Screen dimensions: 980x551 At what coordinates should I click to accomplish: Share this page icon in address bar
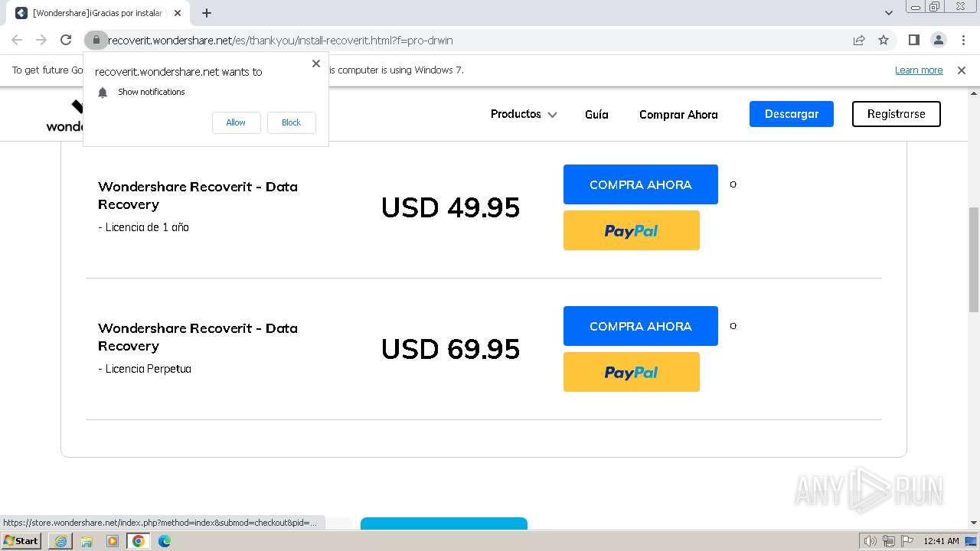(859, 40)
